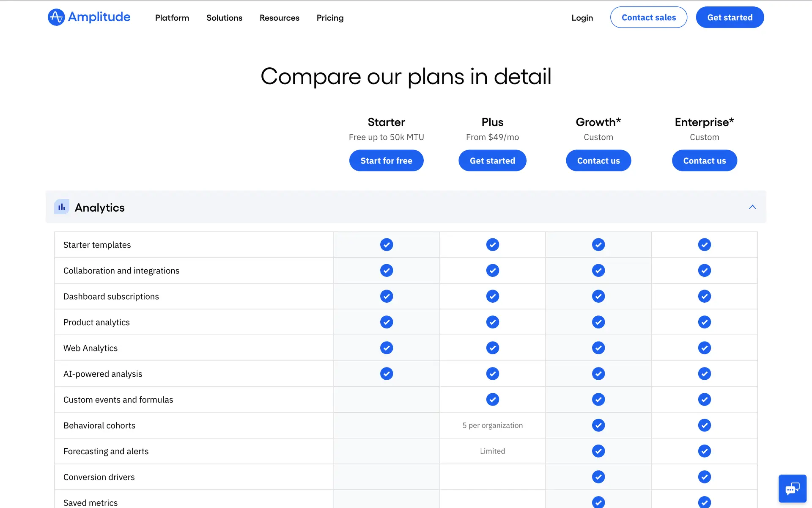Go to the Pricing page

coord(330,18)
